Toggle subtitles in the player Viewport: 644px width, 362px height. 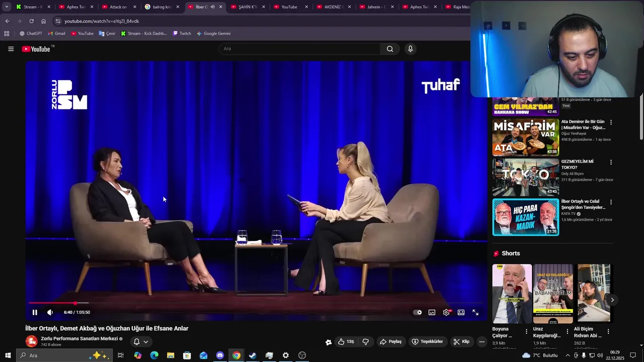(432, 312)
